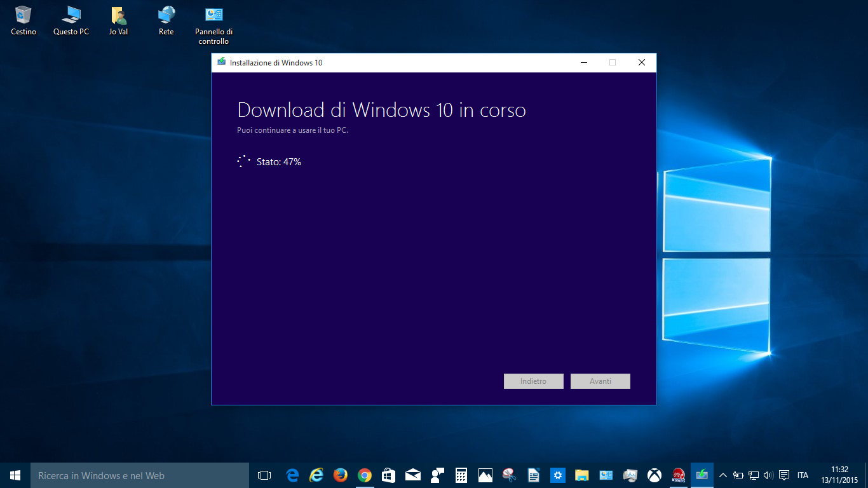Viewport: 868px width, 488px height.
Task: Select the Cestino desktop icon
Action: [24, 20]
